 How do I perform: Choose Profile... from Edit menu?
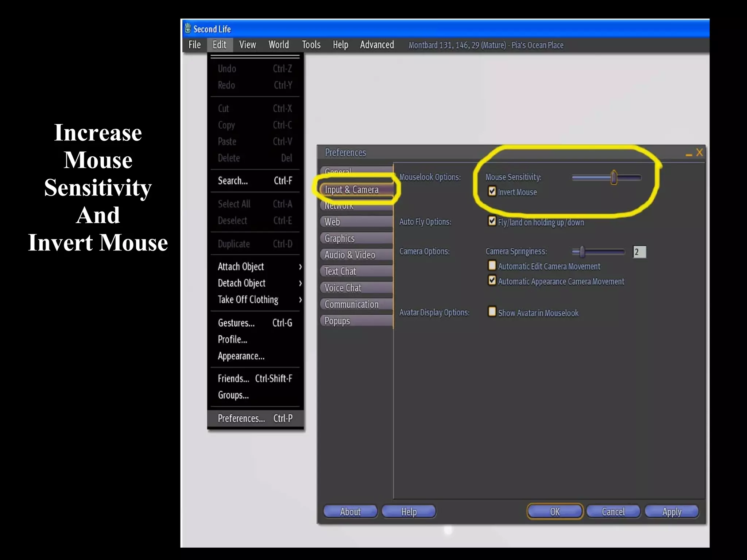(255, 339)
